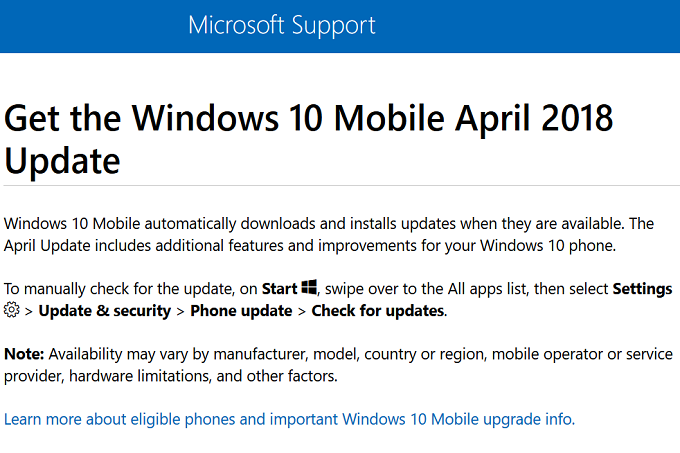The image size is (680, 453).
Task: Click the word 'Update' in the heading's second line
Action: 62,162
